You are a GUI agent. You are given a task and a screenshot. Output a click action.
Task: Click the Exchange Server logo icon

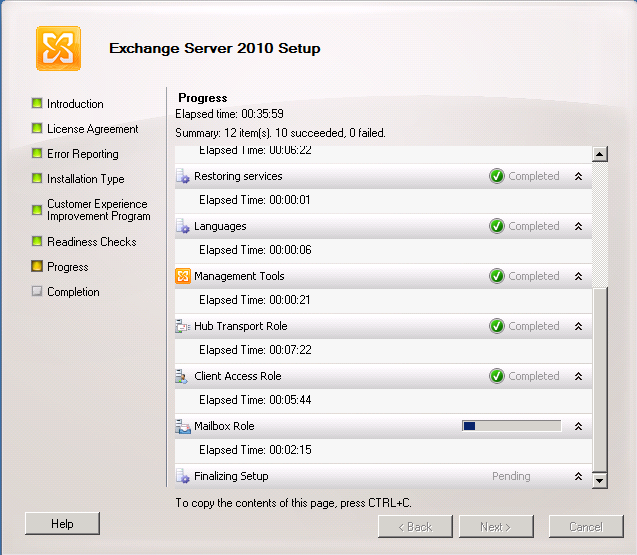pos(58,48)
